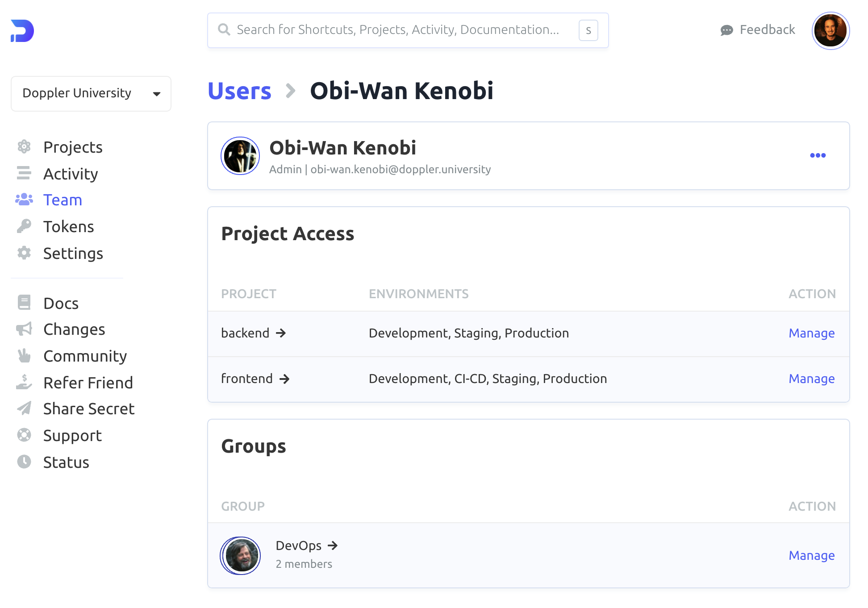Open the profile avatar menu top right
This screenshot has width=868, height=608.
pos(830,30)
